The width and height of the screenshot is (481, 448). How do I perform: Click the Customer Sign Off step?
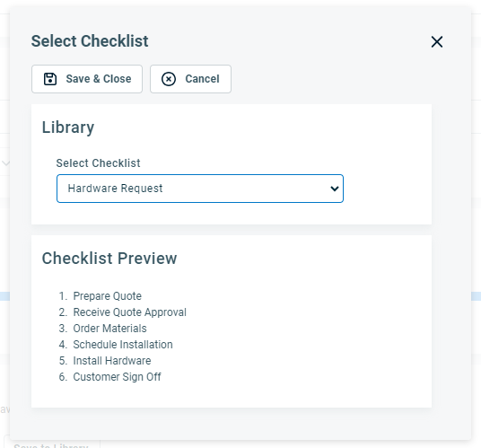(117, 377)
